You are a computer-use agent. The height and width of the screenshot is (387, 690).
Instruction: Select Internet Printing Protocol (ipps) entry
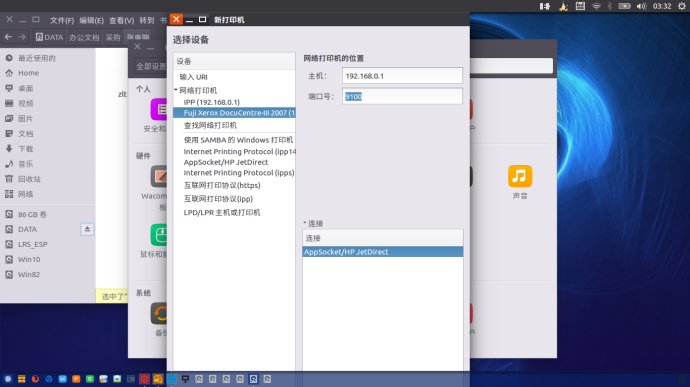[239, 173]
